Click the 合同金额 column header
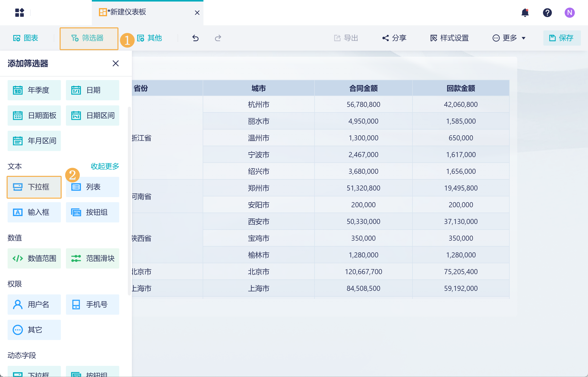588x377 pixels. 363,88
